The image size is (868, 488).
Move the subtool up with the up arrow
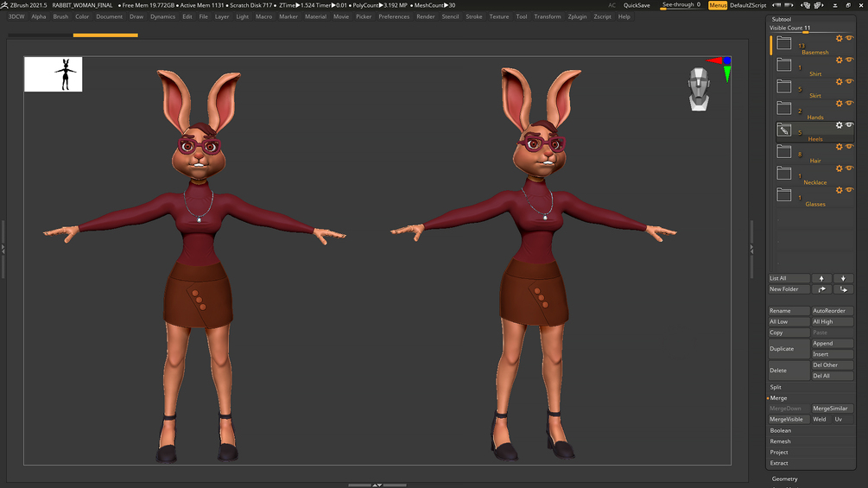tap(822, 278)
